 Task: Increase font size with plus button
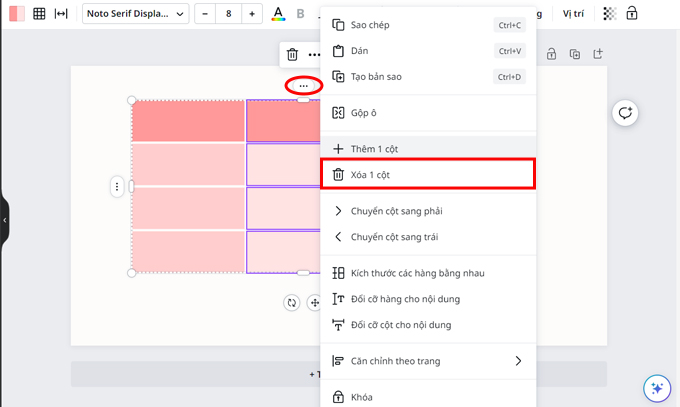tap(251, 14)
